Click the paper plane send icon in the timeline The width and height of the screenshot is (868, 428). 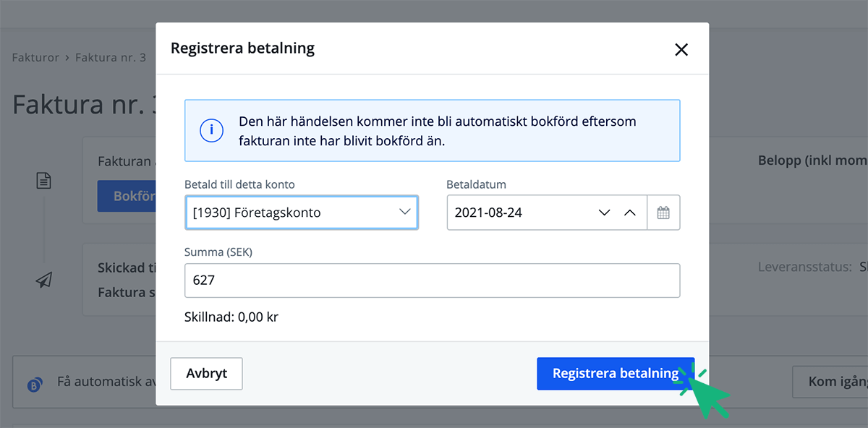(43, 280)
